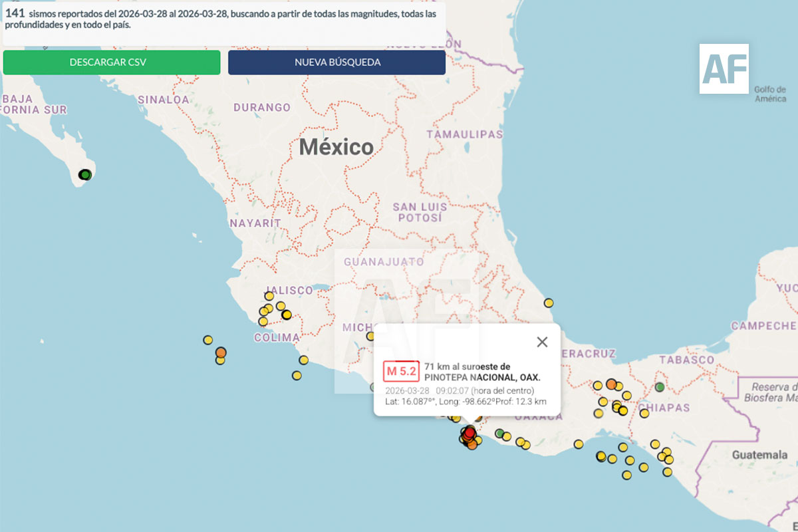Select the red M 5.2 epicenter marker

[x=469, y=433]
